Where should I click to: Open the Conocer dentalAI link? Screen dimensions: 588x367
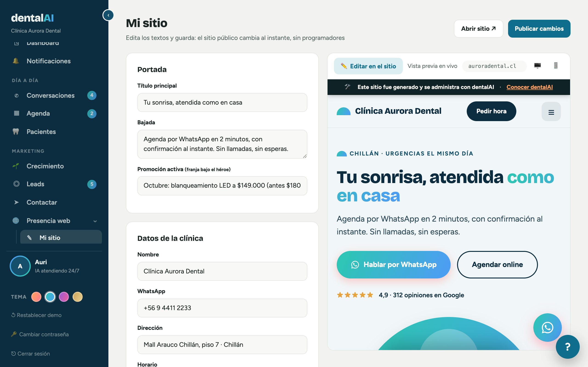(529, 87)
